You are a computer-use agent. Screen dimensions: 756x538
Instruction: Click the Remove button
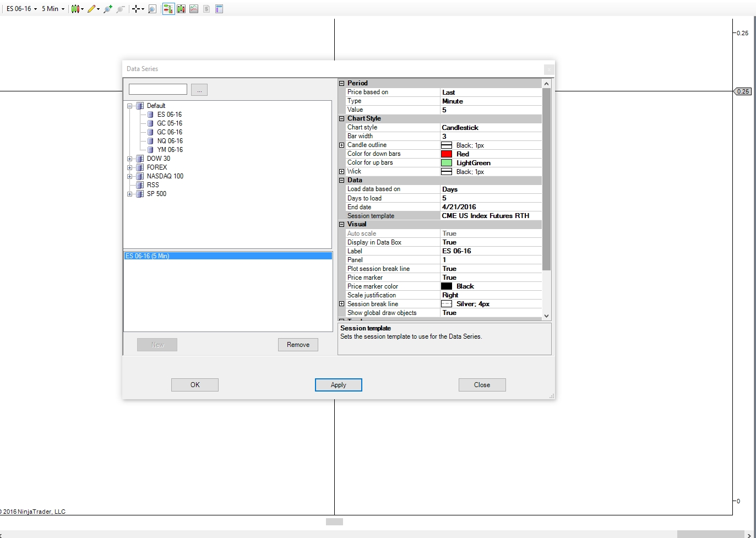(x=298, y=345)
